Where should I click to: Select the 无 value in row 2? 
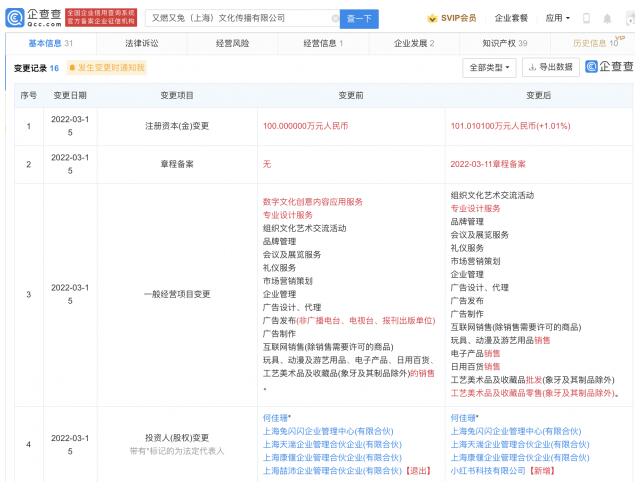267,164
